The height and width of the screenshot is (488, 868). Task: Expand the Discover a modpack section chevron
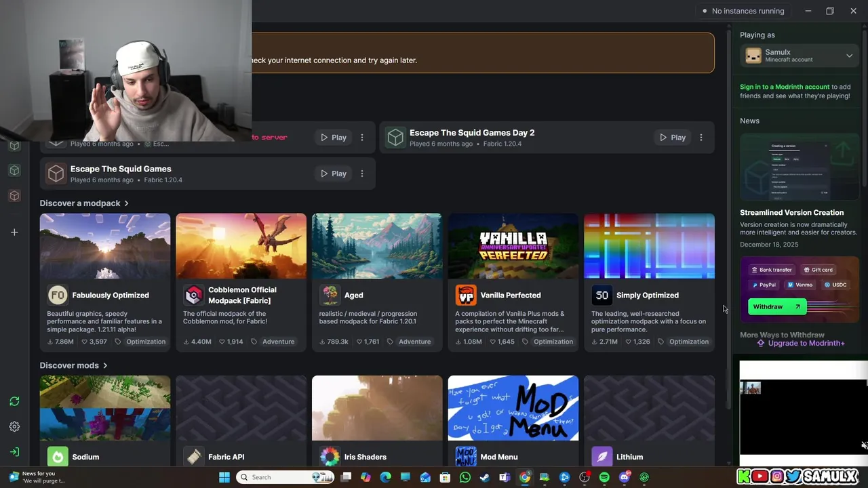point(126,203)
